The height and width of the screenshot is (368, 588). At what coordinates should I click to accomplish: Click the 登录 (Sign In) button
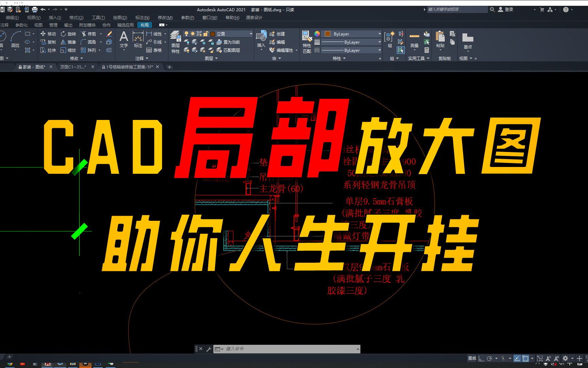coord(508,9)
